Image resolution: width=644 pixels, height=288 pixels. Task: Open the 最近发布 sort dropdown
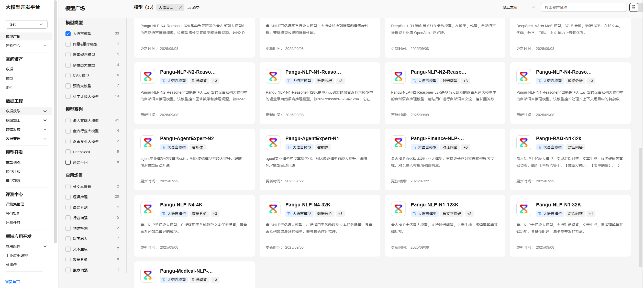(x=518, y=7)
